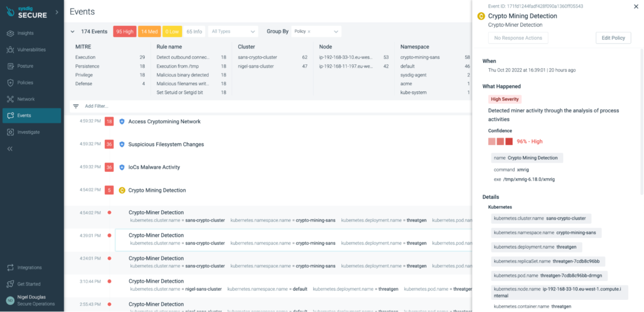Remove the Policy group-by tag

[x=309, y=31]
